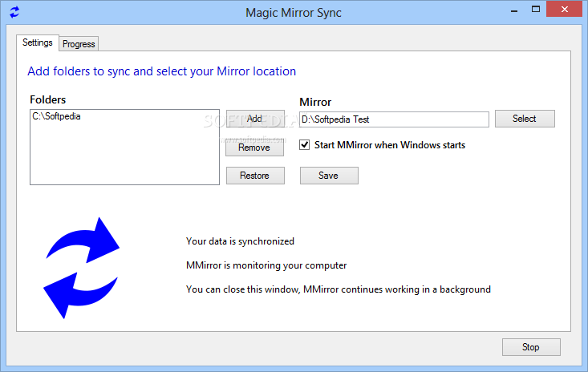Uncheck Start MMirror when Windows starts
Screen dimensions: 588x372
click(305, 145)
